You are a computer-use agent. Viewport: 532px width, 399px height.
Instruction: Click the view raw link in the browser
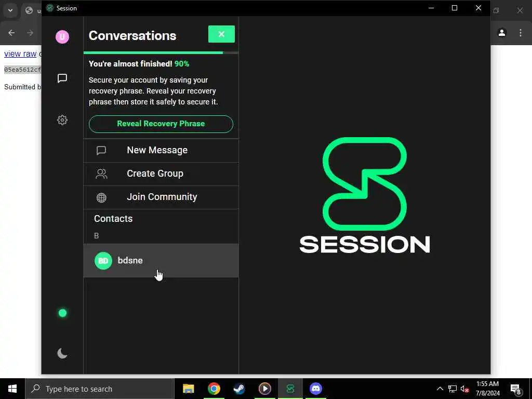(x=20, y=54)
